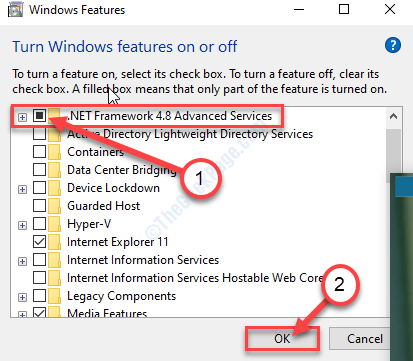Uncheck the Internet Explorer 11 checkbox

point(39,242)
